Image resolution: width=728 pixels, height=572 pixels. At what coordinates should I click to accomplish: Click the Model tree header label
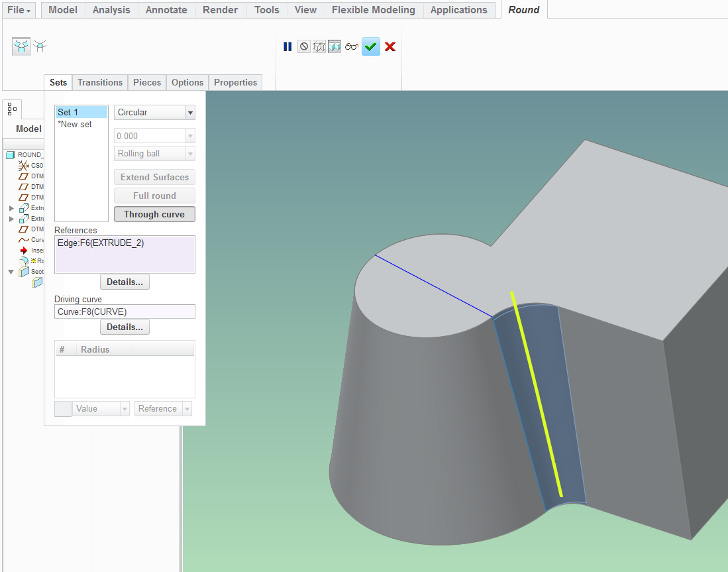click(x=28, y=129)
